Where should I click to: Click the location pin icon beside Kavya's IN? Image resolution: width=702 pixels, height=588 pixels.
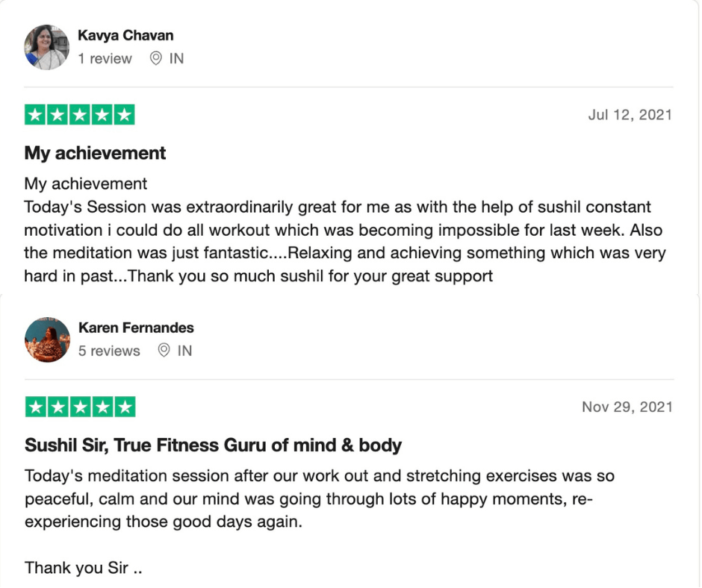pyautogui.click(x=156, y=58)
